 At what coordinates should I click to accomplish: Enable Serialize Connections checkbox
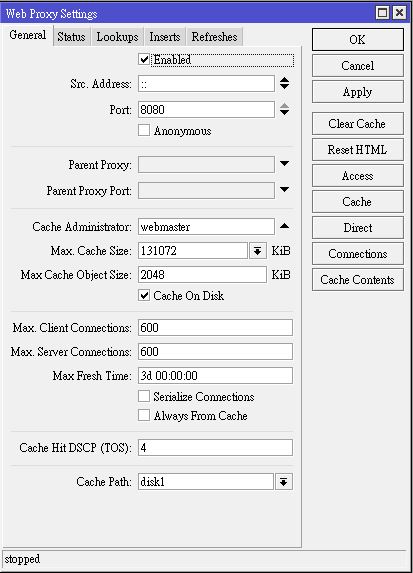click(x=144, y=396)
